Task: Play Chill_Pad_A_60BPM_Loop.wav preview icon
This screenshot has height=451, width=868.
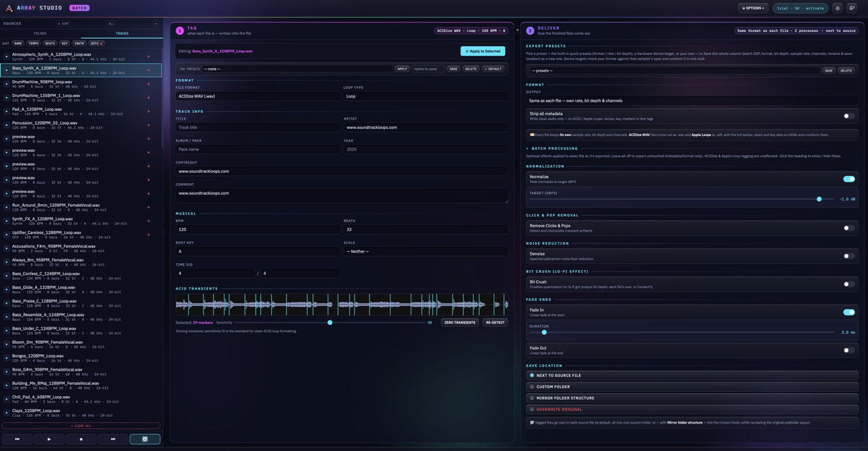Action: tap(7, 399)
